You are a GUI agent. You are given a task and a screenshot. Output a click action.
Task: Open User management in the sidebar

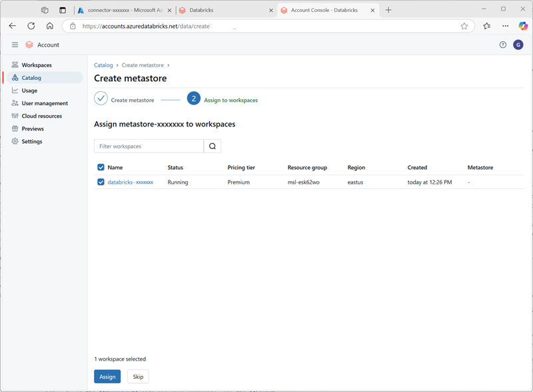pyautogui.click(x=45, y=103)
